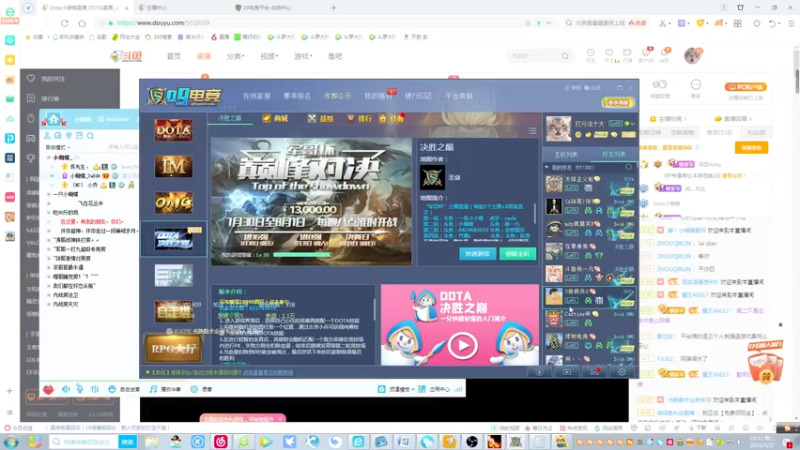800x450 pixels.
Task: Select friend 天降正义毛 in list
Action: click(x=590, y=184)
